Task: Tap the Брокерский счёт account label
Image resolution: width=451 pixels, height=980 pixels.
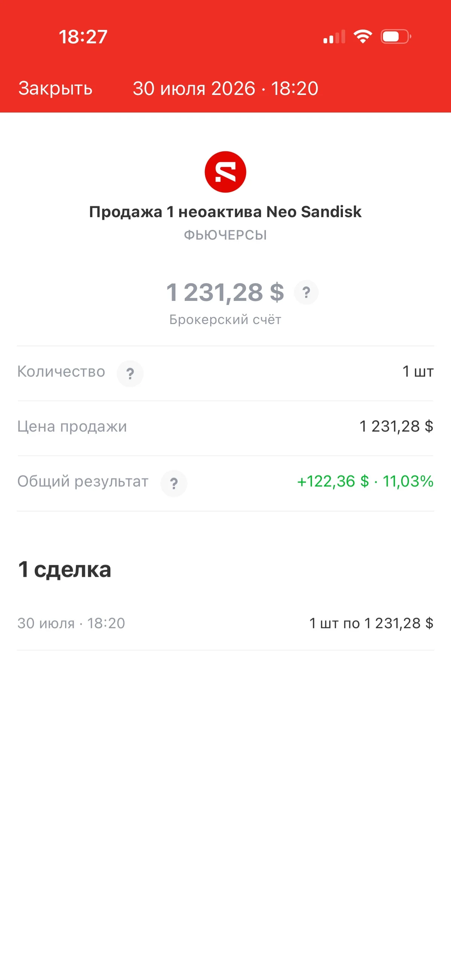Action: coord(225,320)
